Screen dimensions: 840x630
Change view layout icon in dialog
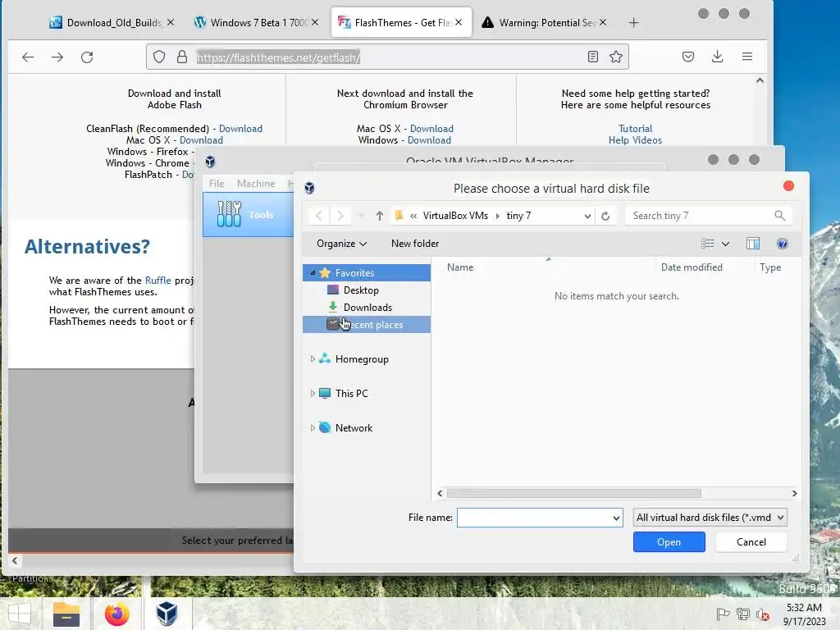707,244
